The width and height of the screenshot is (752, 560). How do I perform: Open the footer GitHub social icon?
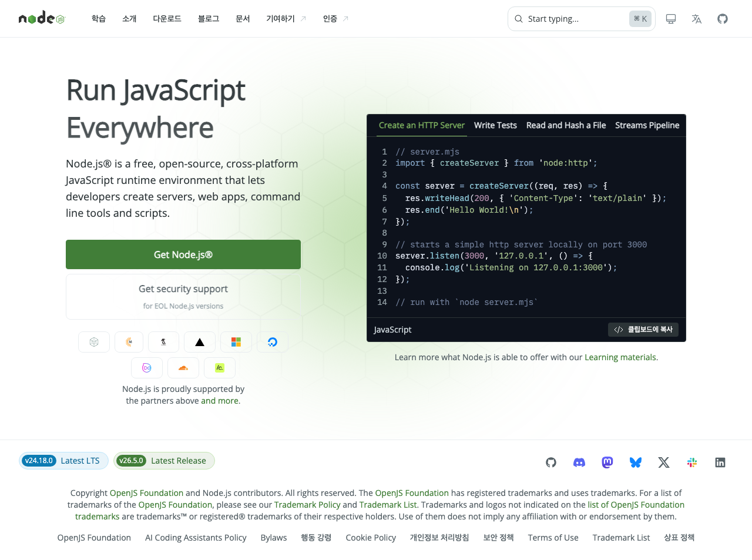(551, 462)
